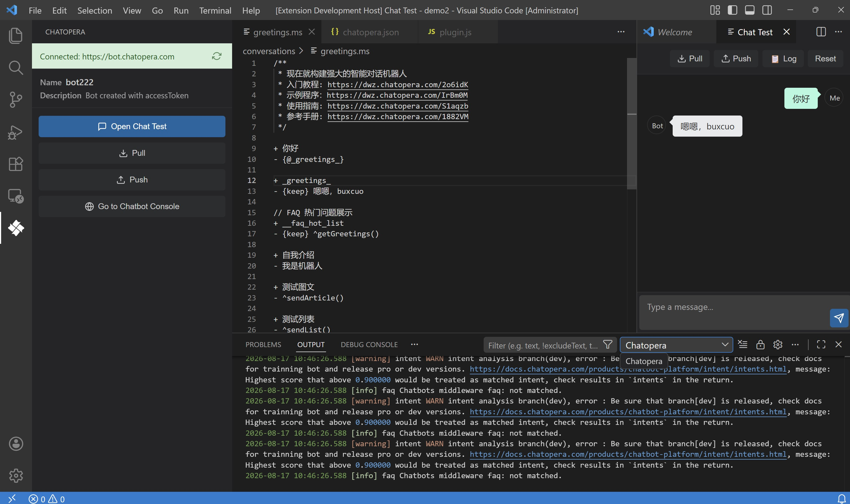
Task: Open the dwz.chatopera.com/1882VM reference link
Action: pyautogui.click(x=398, y=117)
